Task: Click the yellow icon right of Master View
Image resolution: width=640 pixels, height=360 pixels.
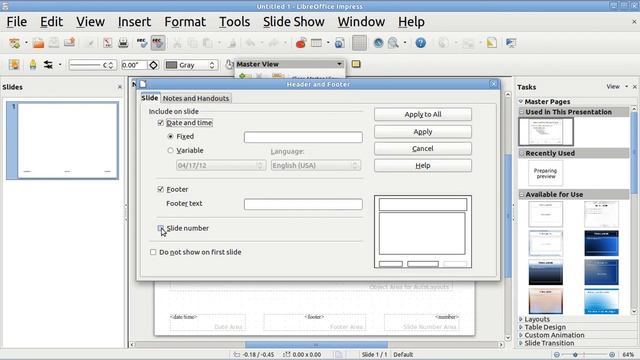Action: [x=356, y=64]
